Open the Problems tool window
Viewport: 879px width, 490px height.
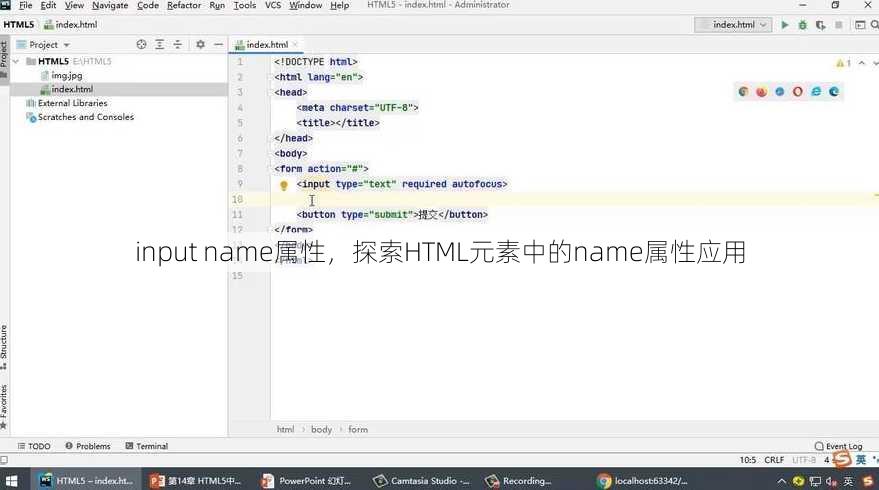tap(88, 446)
